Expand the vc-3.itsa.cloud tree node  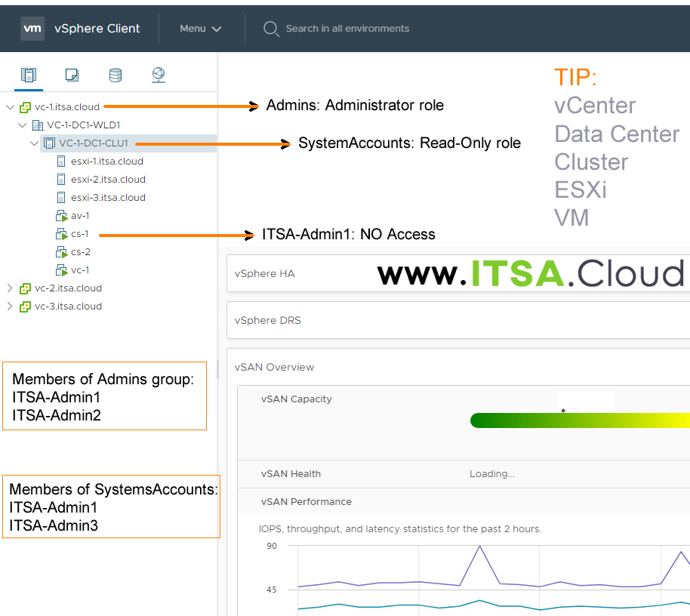coord(10,306)
